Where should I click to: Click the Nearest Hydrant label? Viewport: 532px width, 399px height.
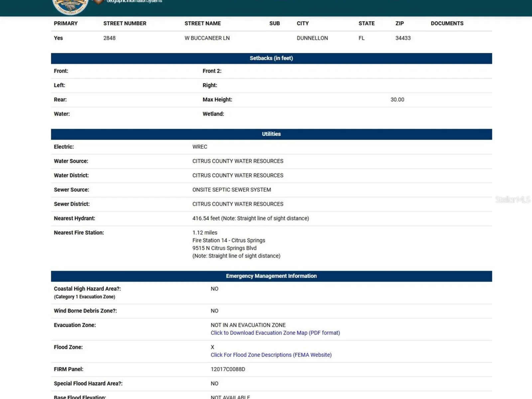74,218
